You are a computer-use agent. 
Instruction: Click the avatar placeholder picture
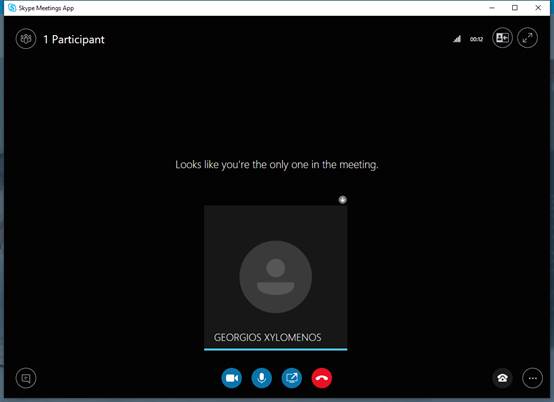(x=276, y=277)
